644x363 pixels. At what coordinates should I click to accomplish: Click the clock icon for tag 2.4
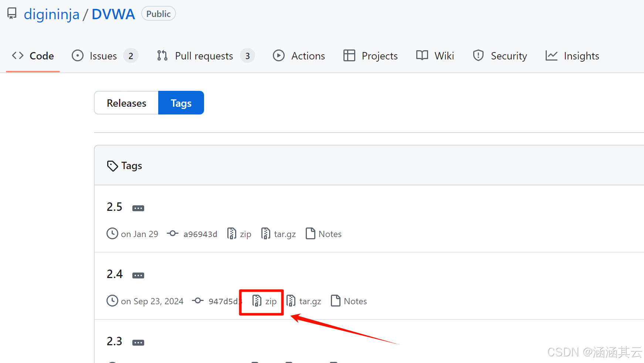pyautogui.click(x=112, y=301)
